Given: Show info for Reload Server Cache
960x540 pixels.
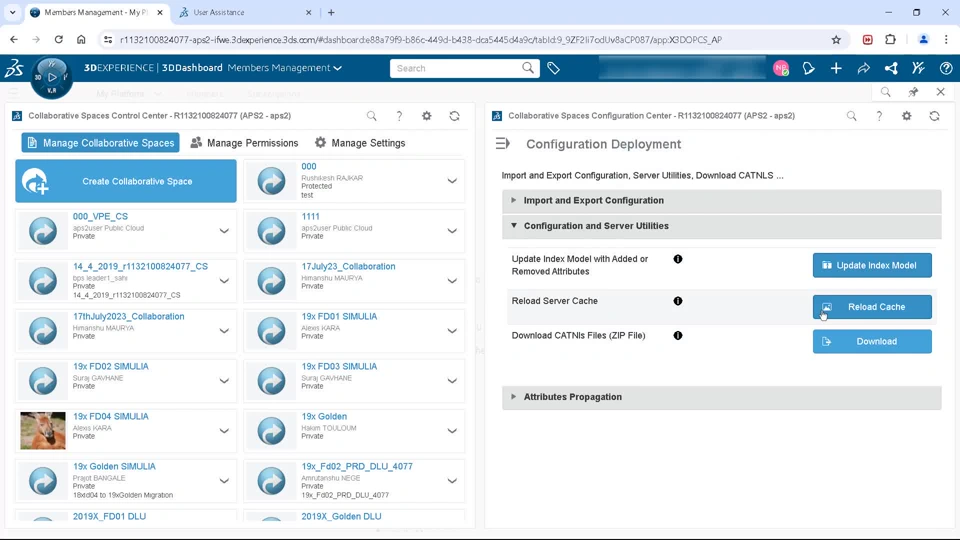Looking at the screenshot, I should tap(678, 301).
